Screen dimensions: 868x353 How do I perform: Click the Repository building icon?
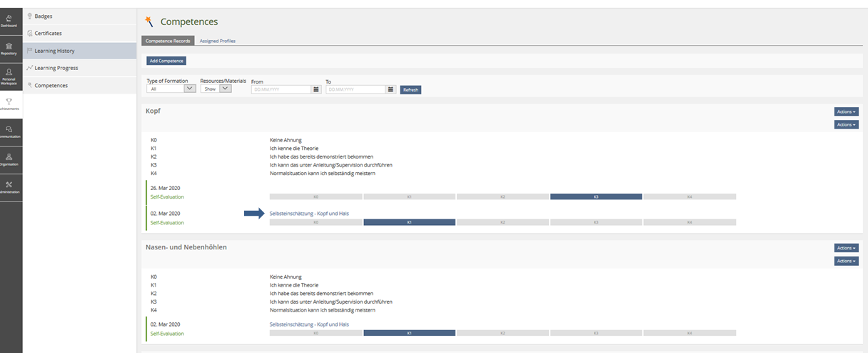[x=9, y=48]
